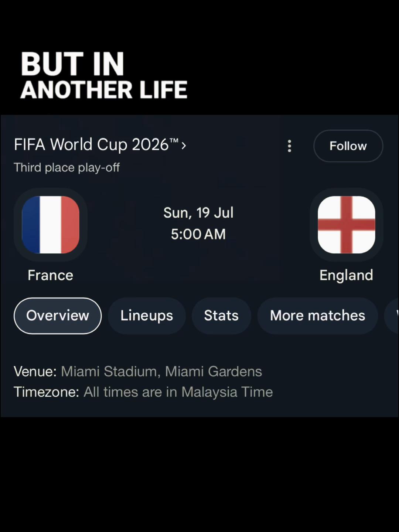Tap the 5:00 AM kickoff time

pos(198,234)
